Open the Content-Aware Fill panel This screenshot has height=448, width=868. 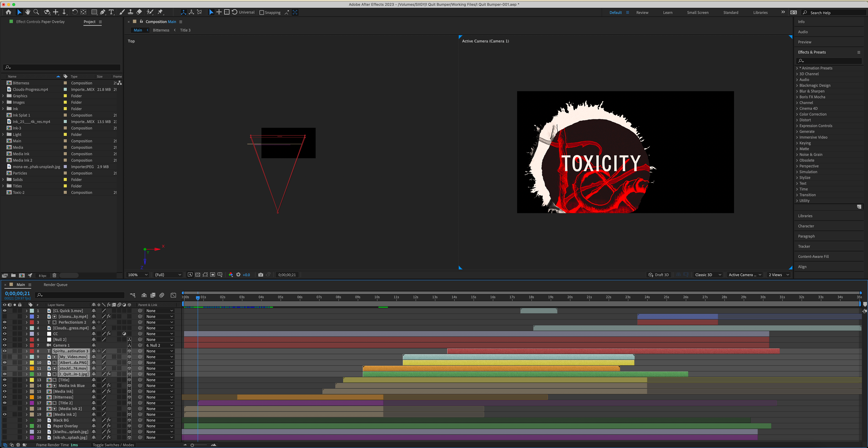coord(814,257)
